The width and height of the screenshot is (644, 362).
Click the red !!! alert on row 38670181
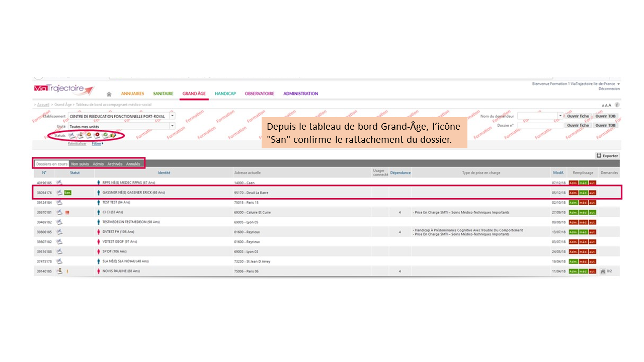(x=67, y=212)
